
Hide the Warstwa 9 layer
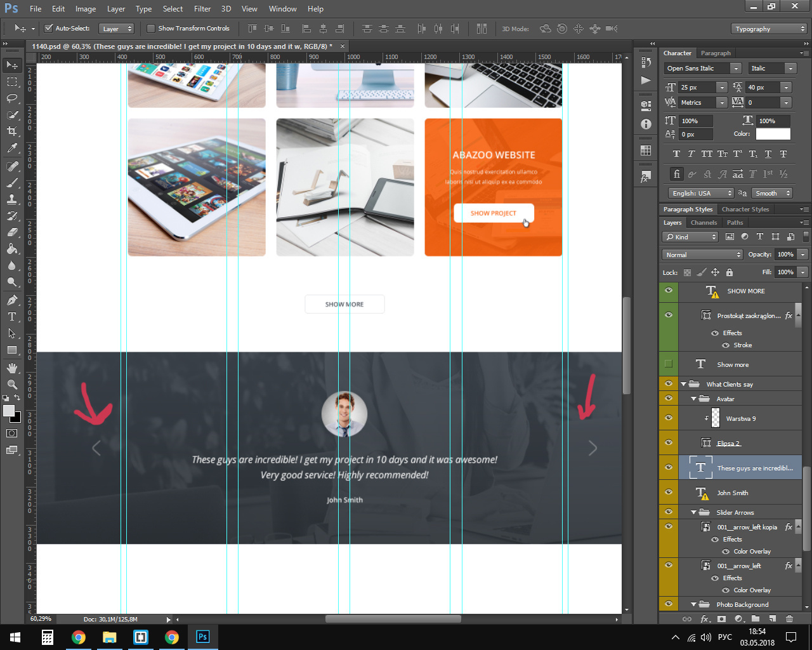pos(669,418)
